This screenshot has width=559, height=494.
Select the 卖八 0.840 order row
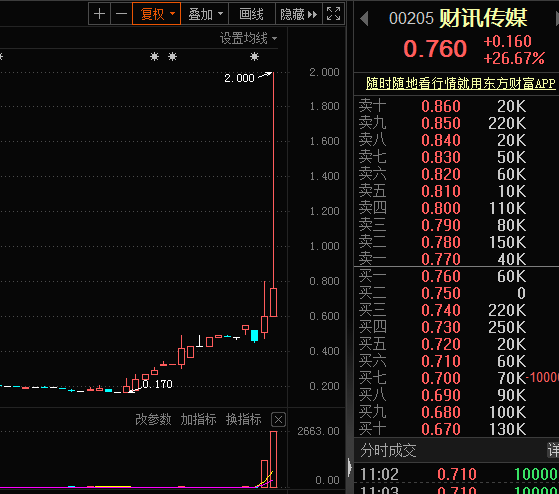pyautogui.click(x=456, y=140)
